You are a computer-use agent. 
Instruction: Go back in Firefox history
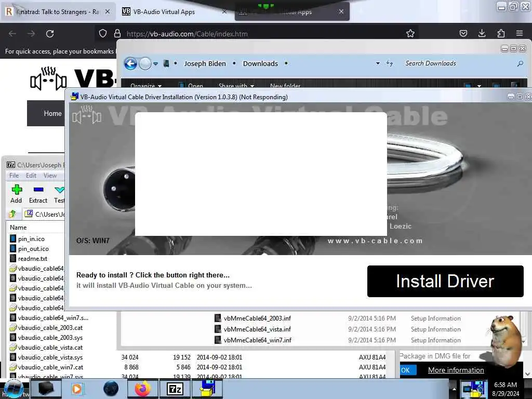click(x=12, y=34)
